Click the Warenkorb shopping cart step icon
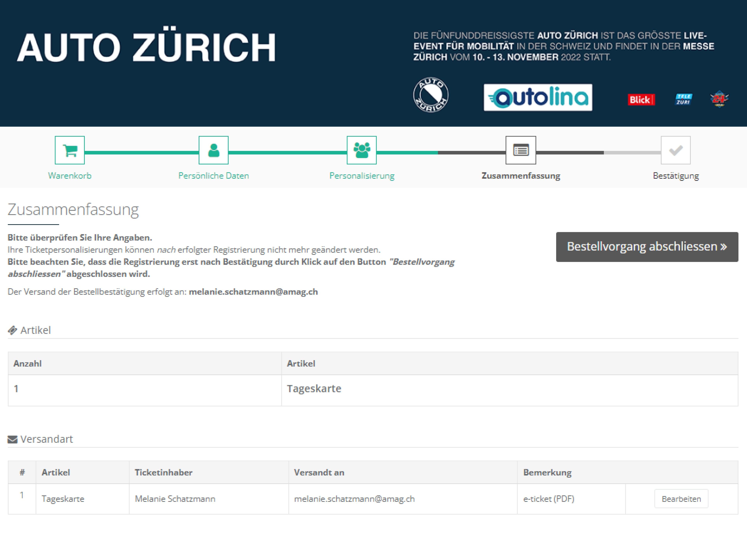747x560 pixels. coord(70,150)
